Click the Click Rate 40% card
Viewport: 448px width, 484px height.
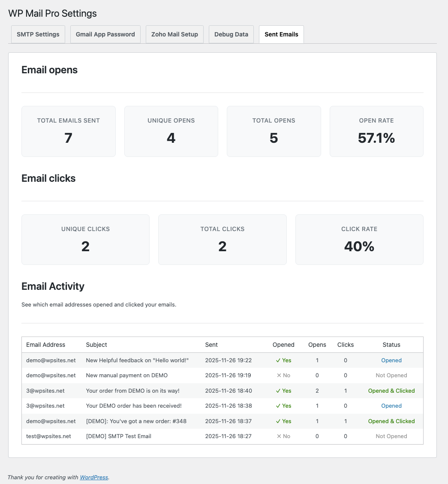[x=359, y=240]
